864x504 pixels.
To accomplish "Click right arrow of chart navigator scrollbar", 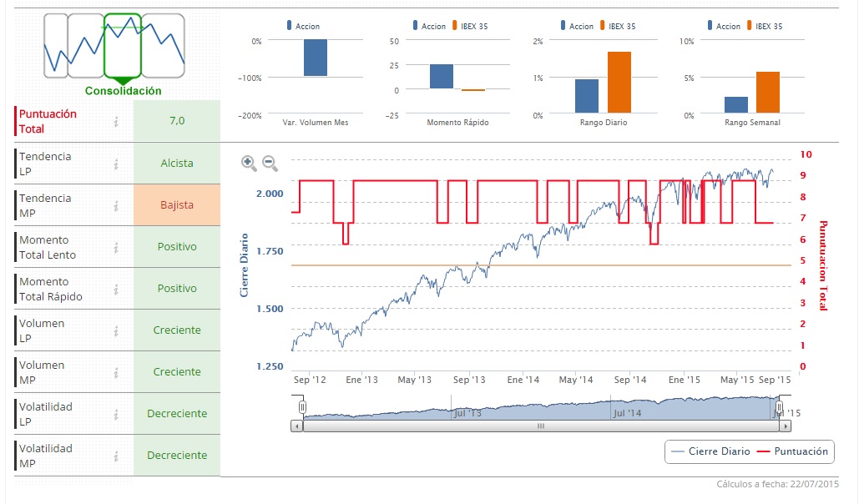I will point(786,426).
